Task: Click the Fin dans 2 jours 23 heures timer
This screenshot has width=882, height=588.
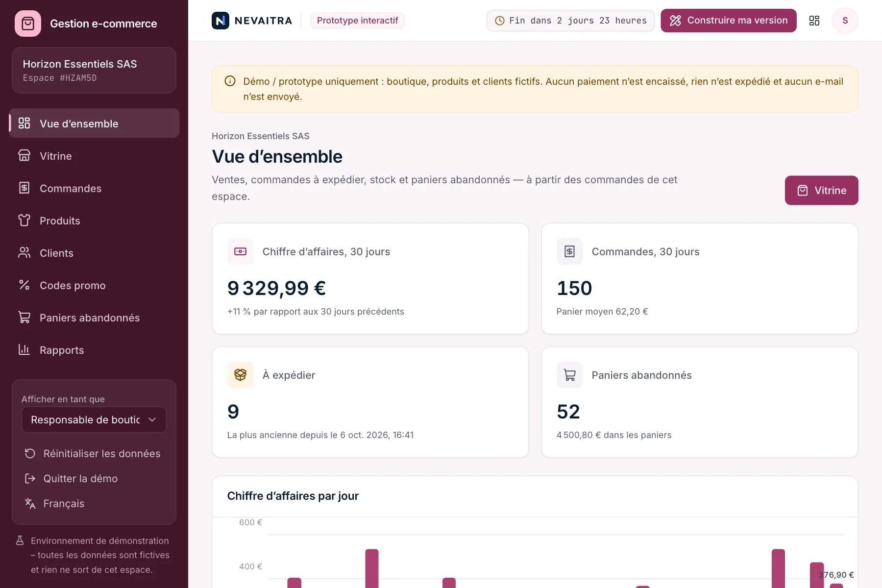Action: (x=570, y=21)
